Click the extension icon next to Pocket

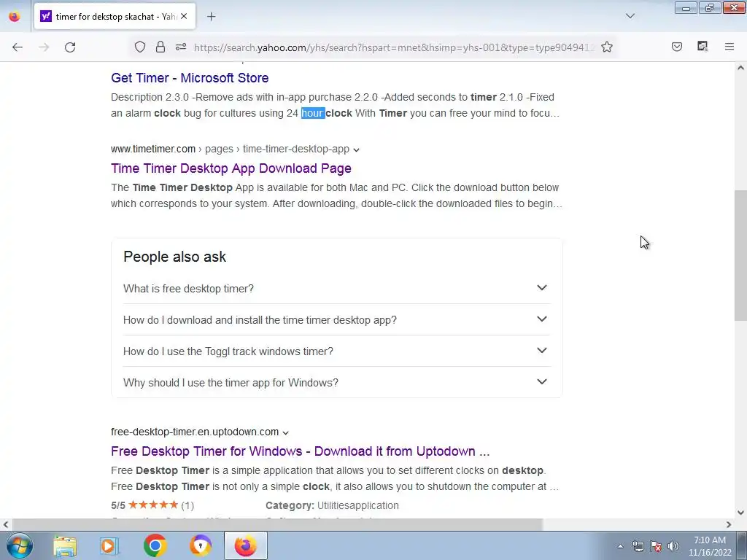point(703,47)
